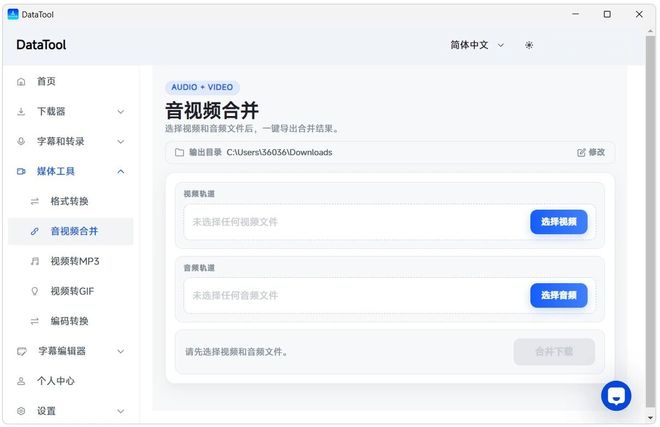
Task: Collapse the 媒体工具 chevron
Action: click(x=121, y=171)
